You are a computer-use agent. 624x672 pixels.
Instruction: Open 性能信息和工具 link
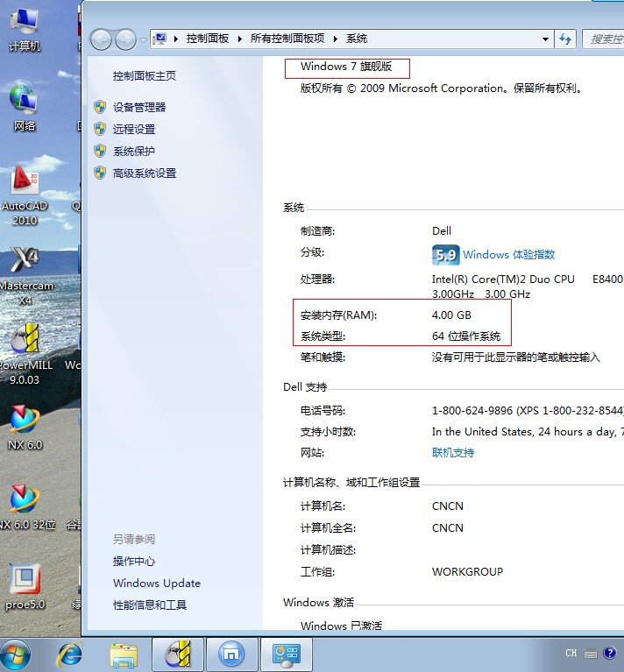(150, 605)
